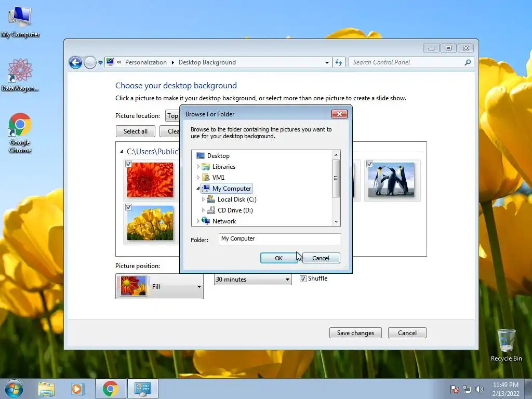Uncheck the yellow tulips wallpaper checkbox

click(x=129, y=207)
